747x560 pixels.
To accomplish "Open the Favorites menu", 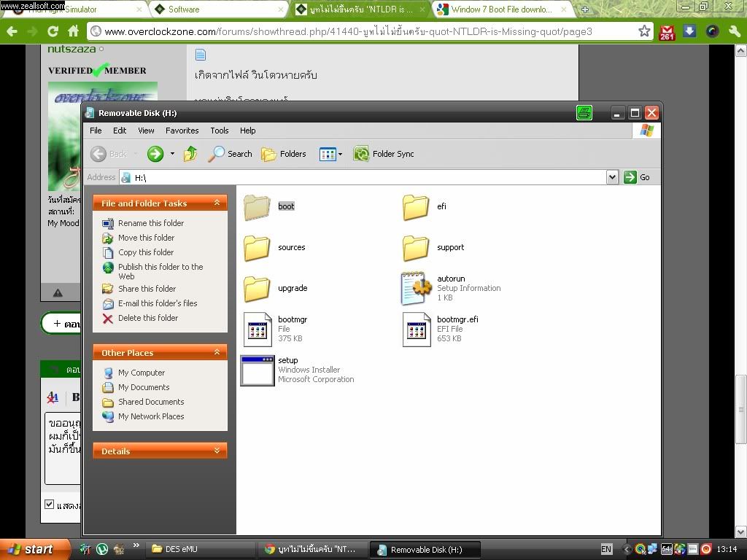I will click(x=182, y=131).
